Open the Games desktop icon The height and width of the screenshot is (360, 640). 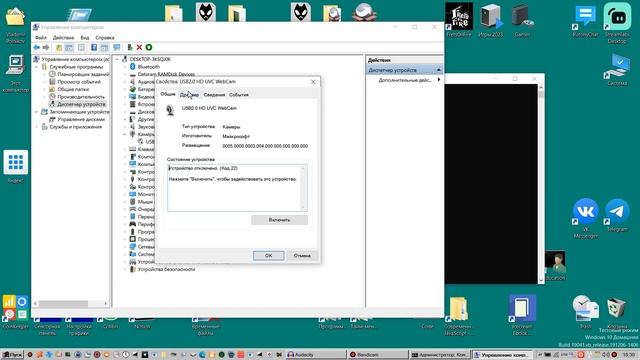(x=522, y=20)
